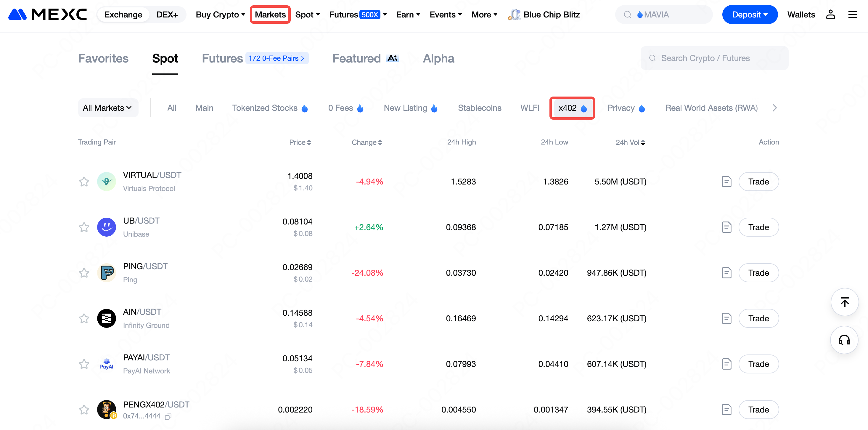The width and height of the screenshot is (868, 430).
Task: Toggle favorite star for PING/USDT
Action: coord(84,273)
